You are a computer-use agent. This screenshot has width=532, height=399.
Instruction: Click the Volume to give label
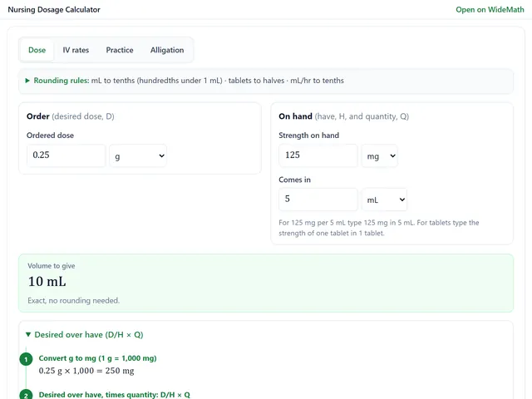pyautogui.click(x=52, y=266)
